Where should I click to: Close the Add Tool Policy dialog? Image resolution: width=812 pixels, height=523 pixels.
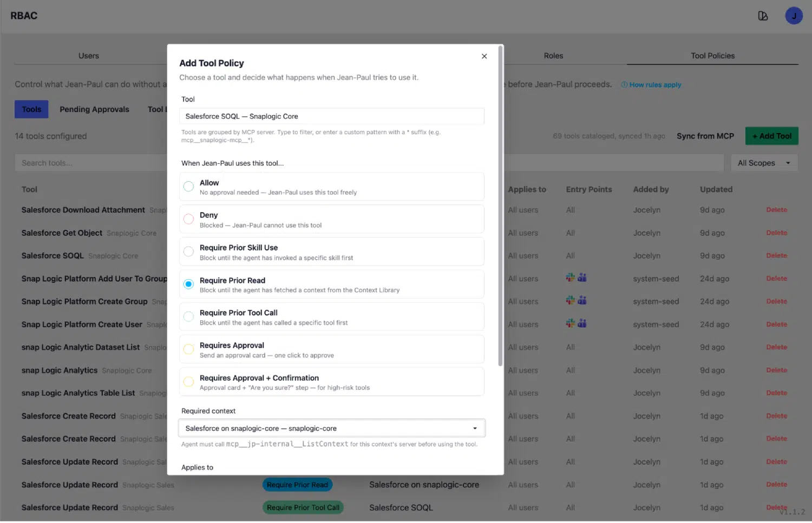(x=484, y=56)
